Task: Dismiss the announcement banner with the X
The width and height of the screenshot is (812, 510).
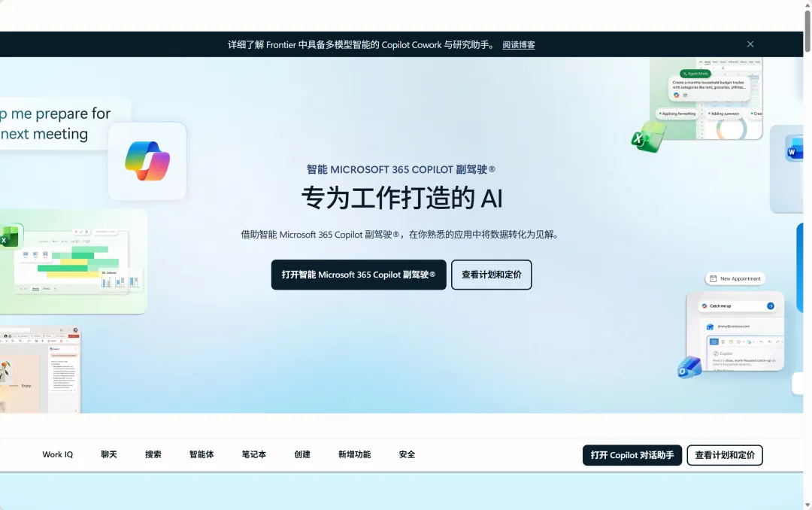Action: pos(750,44)
